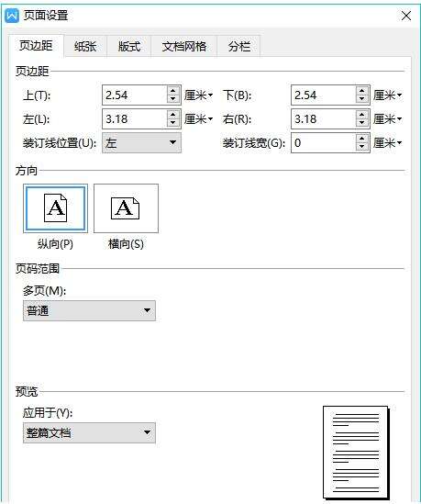Increase the gutter width 装订线宽(G) value
421x504 pixels.
click(x=362, y=139)
